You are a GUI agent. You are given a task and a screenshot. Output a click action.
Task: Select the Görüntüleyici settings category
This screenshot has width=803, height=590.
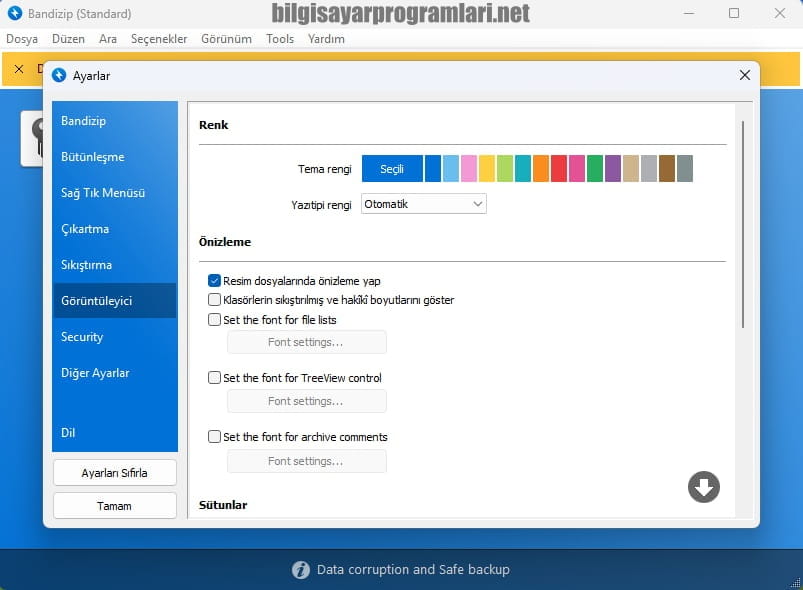[115, 301]
